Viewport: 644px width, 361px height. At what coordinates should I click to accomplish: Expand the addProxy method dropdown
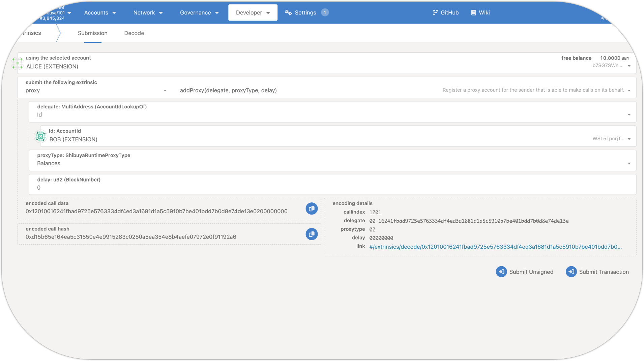tap(405, 90)
